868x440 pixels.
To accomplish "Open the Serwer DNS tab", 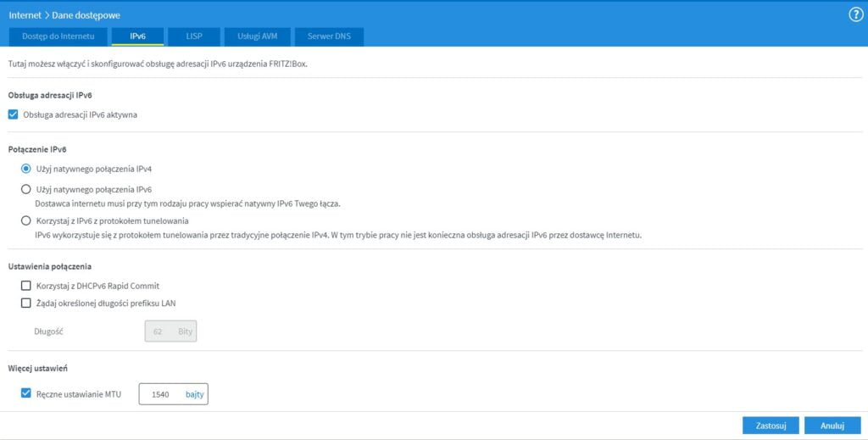I will point(330,36).
